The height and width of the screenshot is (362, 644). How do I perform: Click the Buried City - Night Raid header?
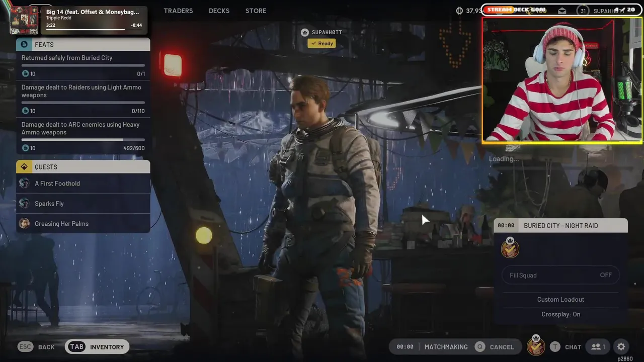[x=560, y=226]
